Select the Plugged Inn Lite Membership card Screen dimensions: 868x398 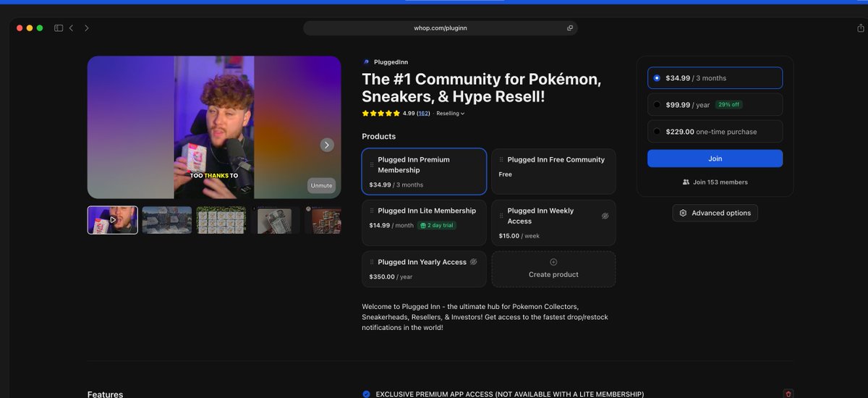pos(424,222)
